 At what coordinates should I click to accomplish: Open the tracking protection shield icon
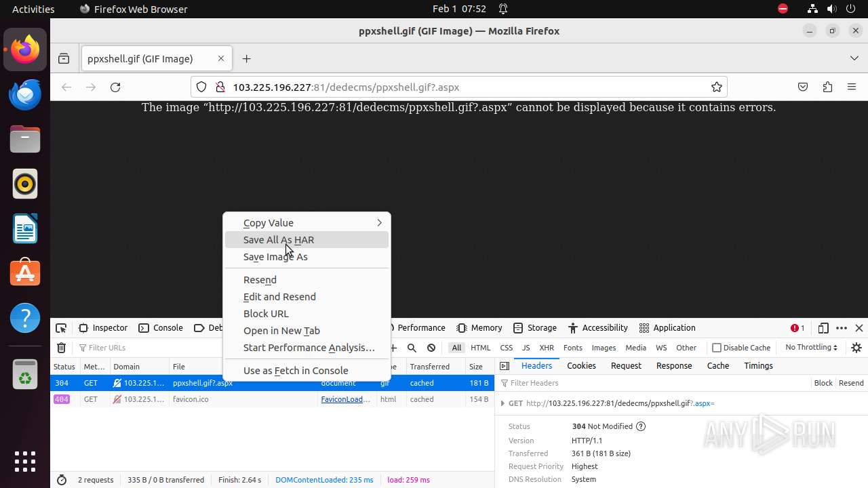point(201,87)
